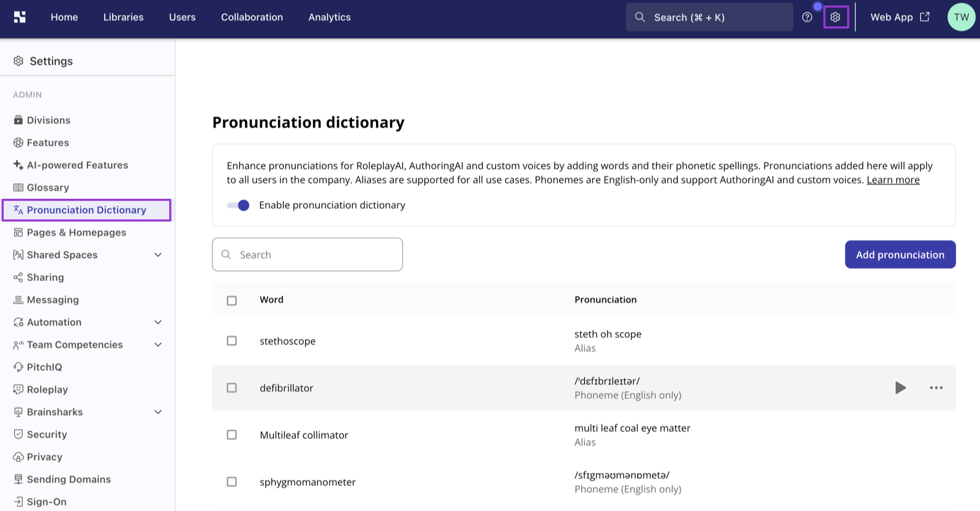Toggle Enable pronunciation dictionary switch
980x511 pixels.
click(x=238, y=205)
